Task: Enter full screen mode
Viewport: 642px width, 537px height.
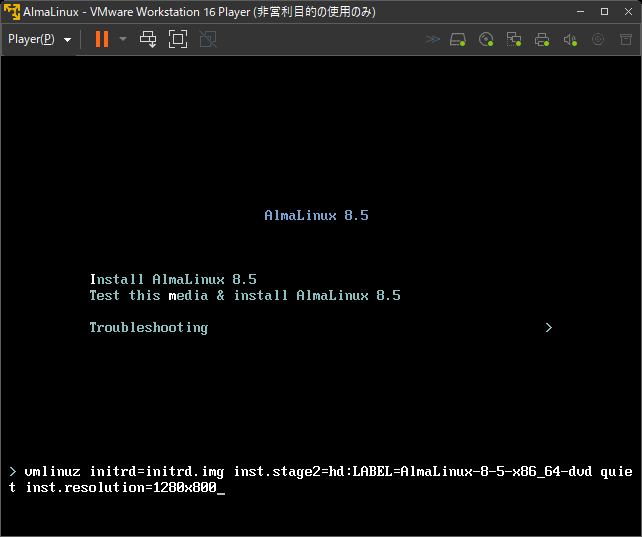Action: tap(178, 39)
